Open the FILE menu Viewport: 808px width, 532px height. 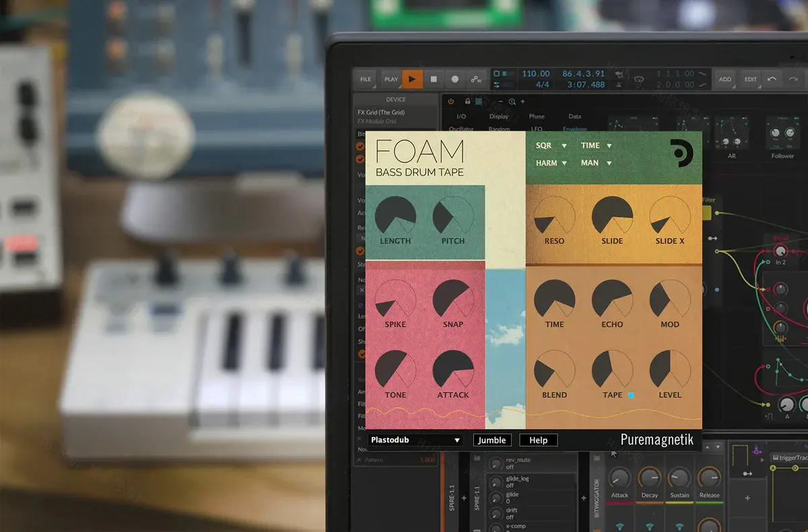(x=364, y=79)
